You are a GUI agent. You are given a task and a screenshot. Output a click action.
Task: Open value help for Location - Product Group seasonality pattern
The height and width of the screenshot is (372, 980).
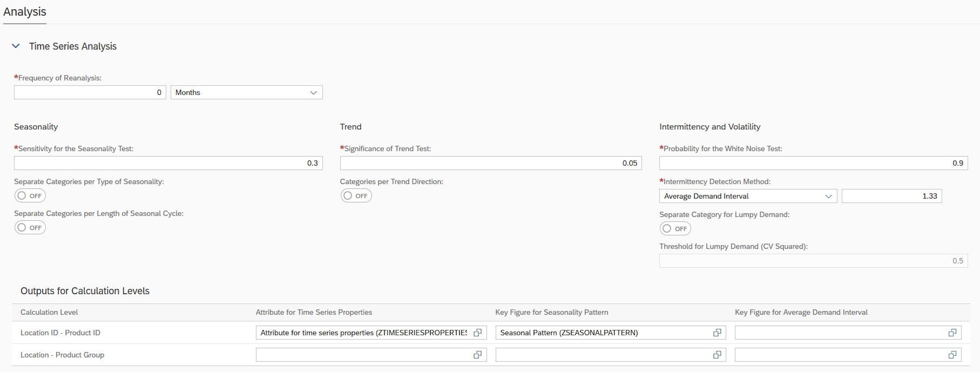(x=717, y=355)
